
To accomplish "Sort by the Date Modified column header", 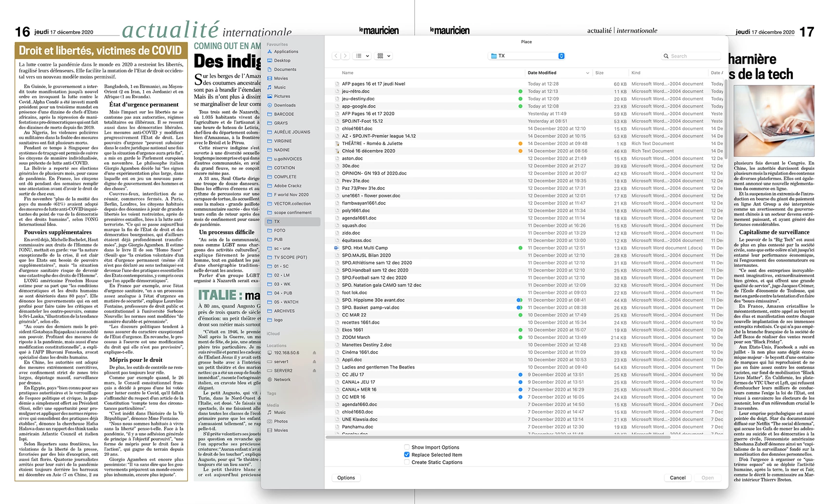I will point(542,73).
